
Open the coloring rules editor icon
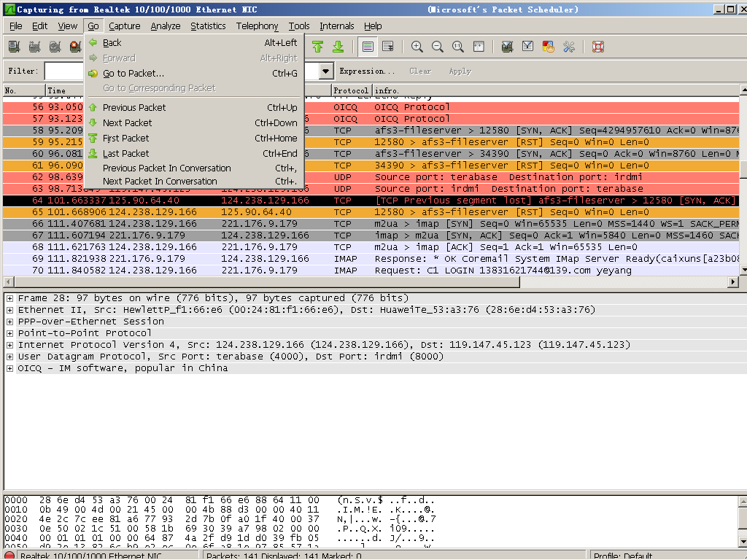click(549, 47)
